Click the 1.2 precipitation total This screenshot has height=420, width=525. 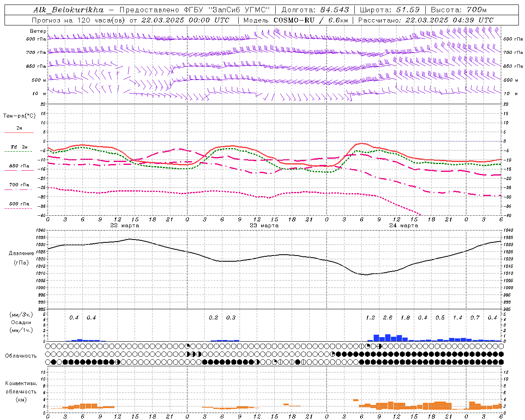pyautogui.click(x=370, y=318)
